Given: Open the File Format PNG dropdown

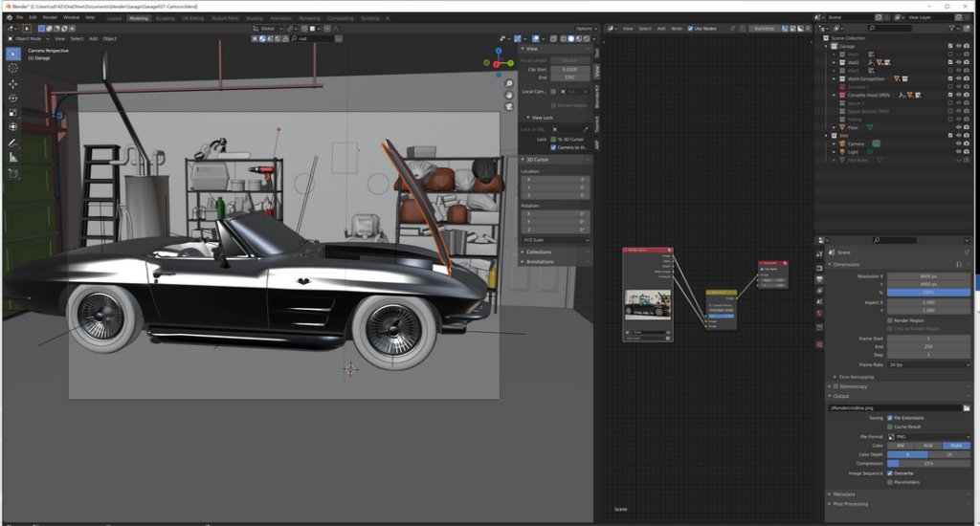Looking at the screenshot, I should tap(928, 436).
